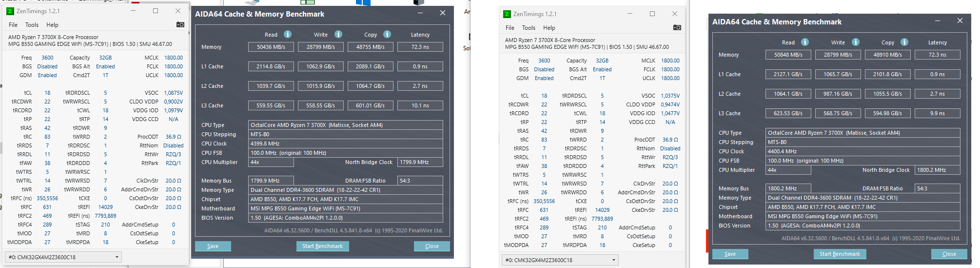This screenshot has height=268, width=980.
Task: Click the camera screenshot icon in right ZenTimings
Action: [677, 27]
